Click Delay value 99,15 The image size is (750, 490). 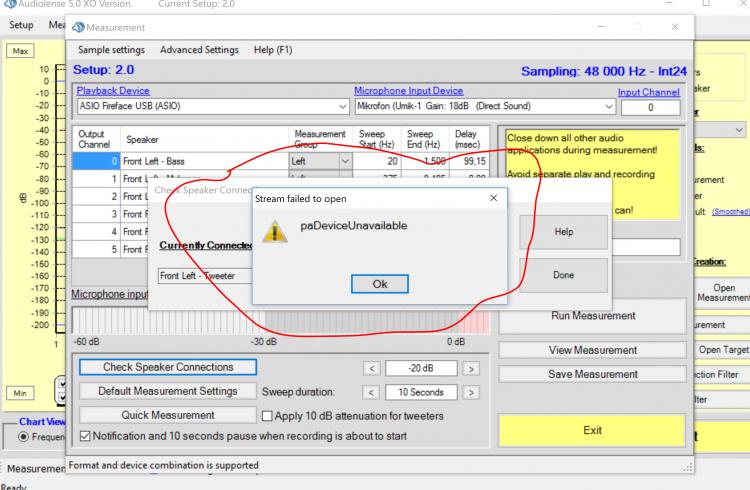pyautogui.click(x=469, y=161)
